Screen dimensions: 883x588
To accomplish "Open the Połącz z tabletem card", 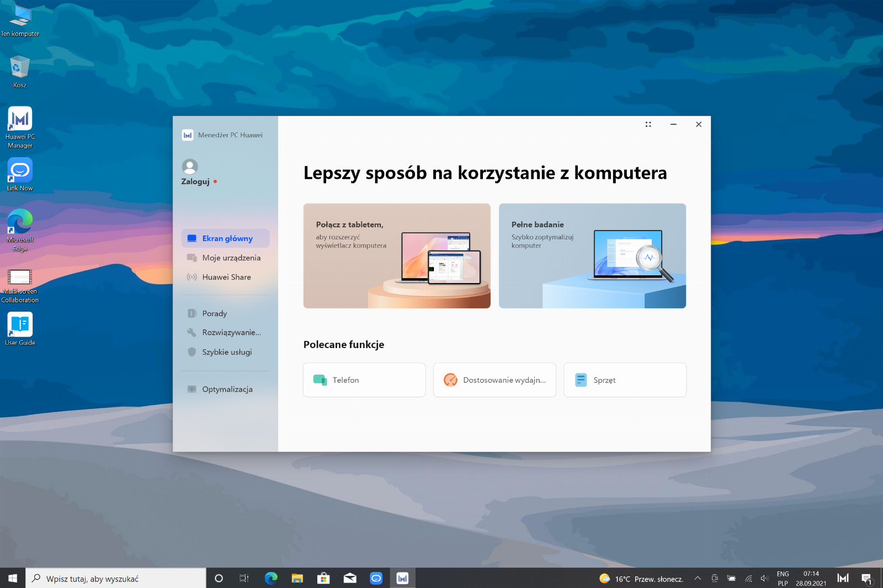I will 397,256.
